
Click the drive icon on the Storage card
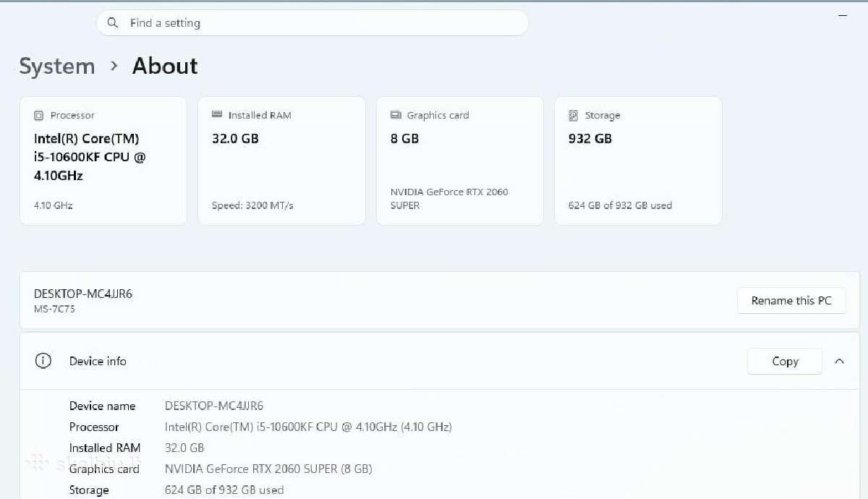574,116
